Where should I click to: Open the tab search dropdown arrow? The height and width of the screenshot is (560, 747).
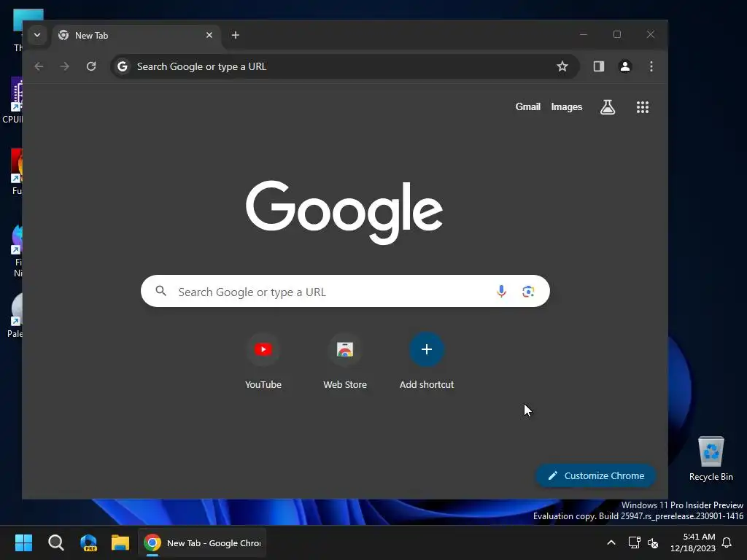36,35
